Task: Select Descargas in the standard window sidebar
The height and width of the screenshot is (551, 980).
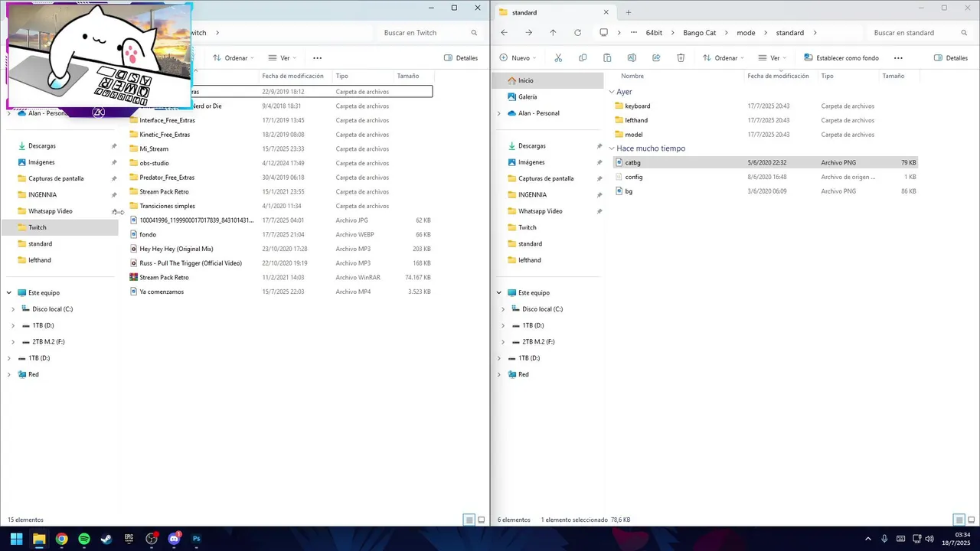Action: click(x=531, y=145)
